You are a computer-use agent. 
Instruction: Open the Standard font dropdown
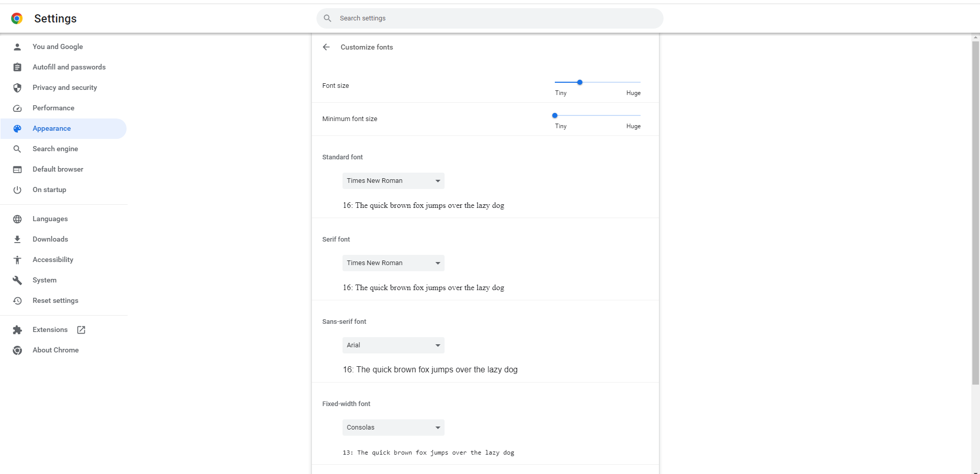click(393, 181)
